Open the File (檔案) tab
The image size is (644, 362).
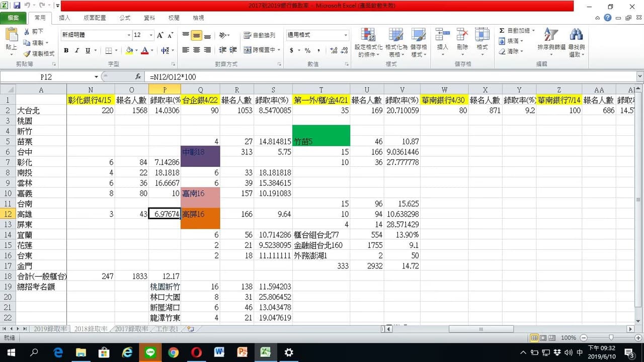coord(14,18)
